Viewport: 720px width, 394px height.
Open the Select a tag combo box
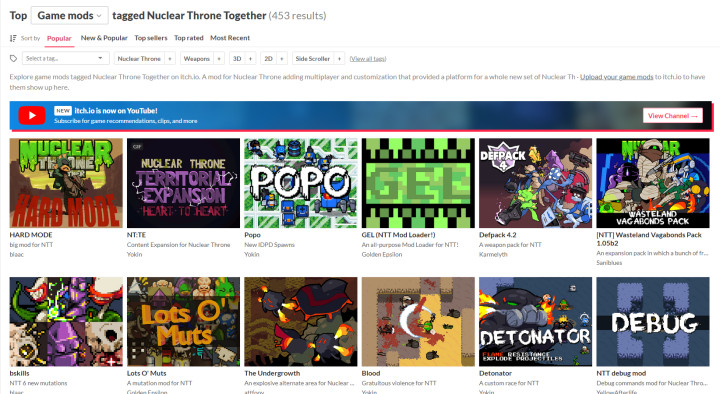pyautogui.click(x=65, y=58)
